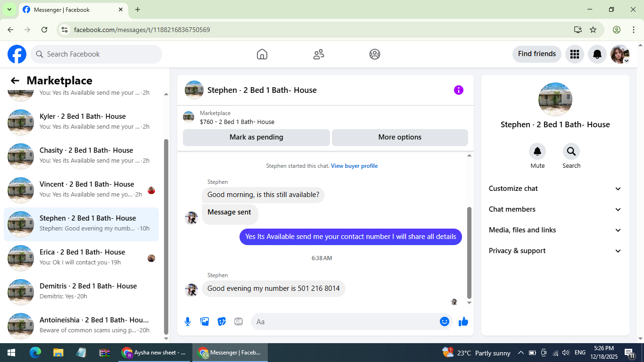Screen dimensions: 644x362
Task: Switch to Aysha new sheet taskbar window
Action: pos(154,353)
